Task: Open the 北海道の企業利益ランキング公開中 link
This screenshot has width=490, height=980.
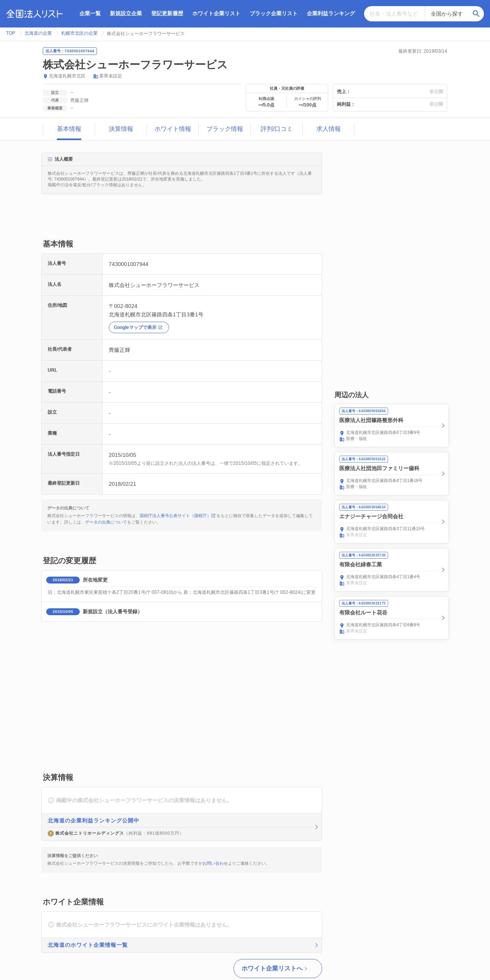Action: pyautogui.click(x=93, y=820)
